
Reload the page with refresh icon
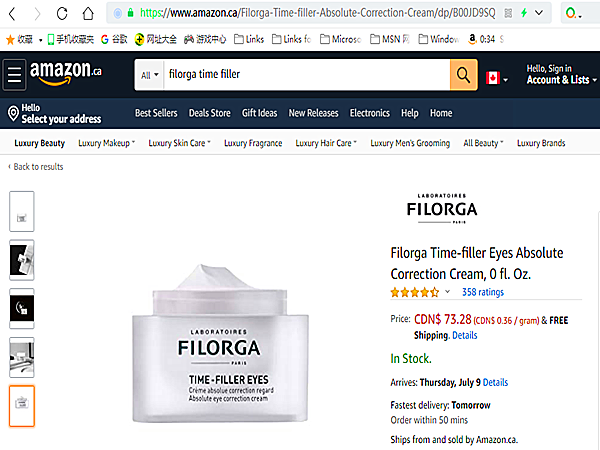[62, 14]
